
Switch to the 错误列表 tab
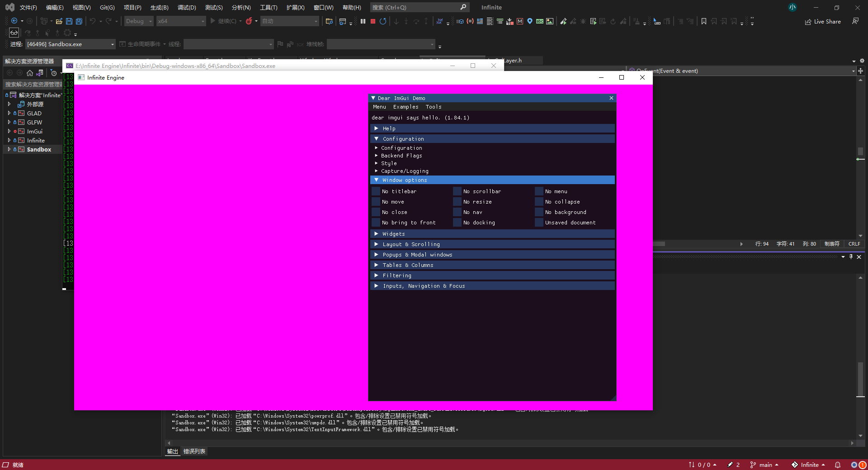[194, 451]
